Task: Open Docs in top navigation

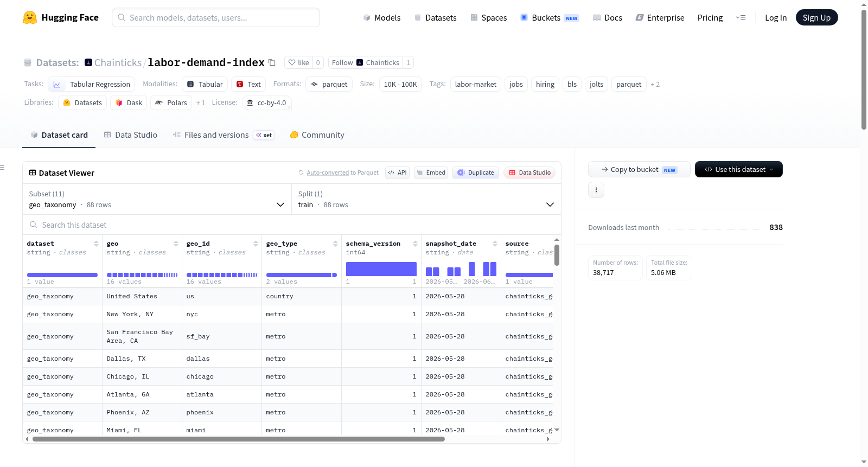Action: 607,17
